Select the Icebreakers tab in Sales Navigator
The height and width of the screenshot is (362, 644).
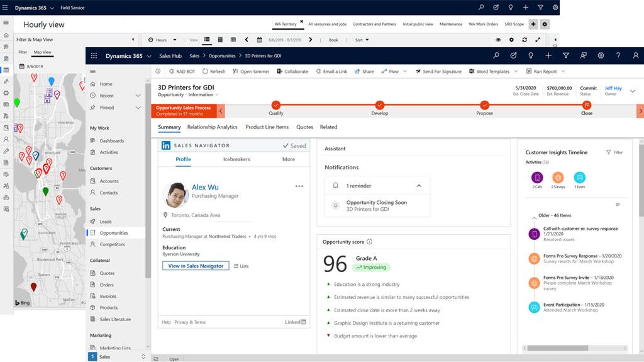click(x=236, y=159)
